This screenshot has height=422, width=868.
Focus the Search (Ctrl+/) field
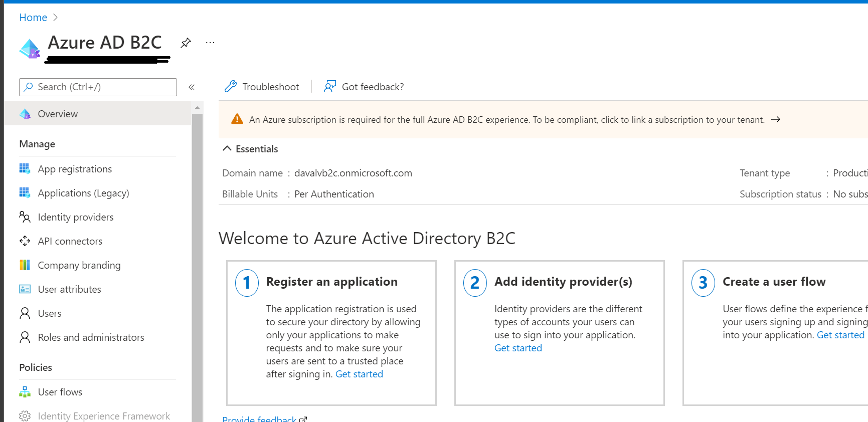[98, 87]
